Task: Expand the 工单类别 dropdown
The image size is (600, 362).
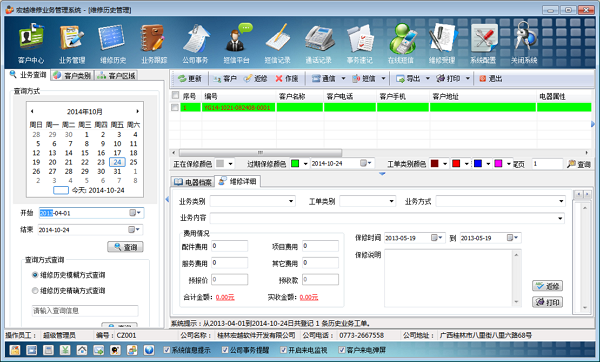Action: (391, 201)
